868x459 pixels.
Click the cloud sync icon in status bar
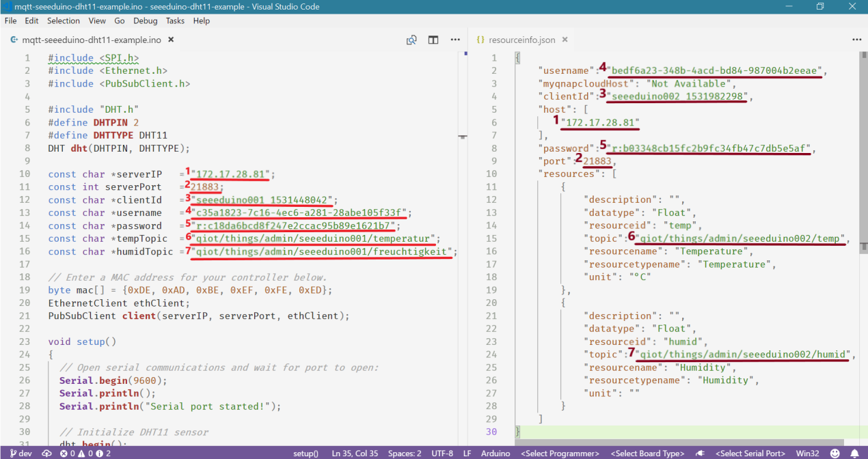[x=46, y=453]
